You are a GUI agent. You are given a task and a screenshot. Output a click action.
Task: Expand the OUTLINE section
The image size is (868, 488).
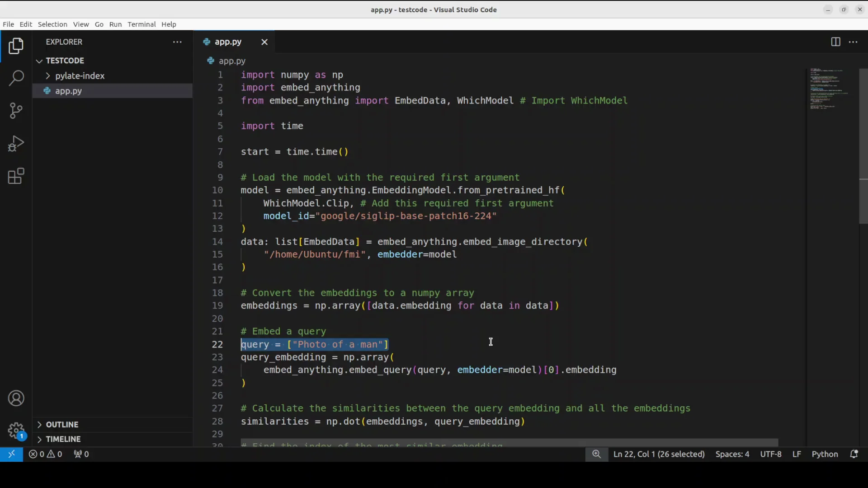(62, 424)
